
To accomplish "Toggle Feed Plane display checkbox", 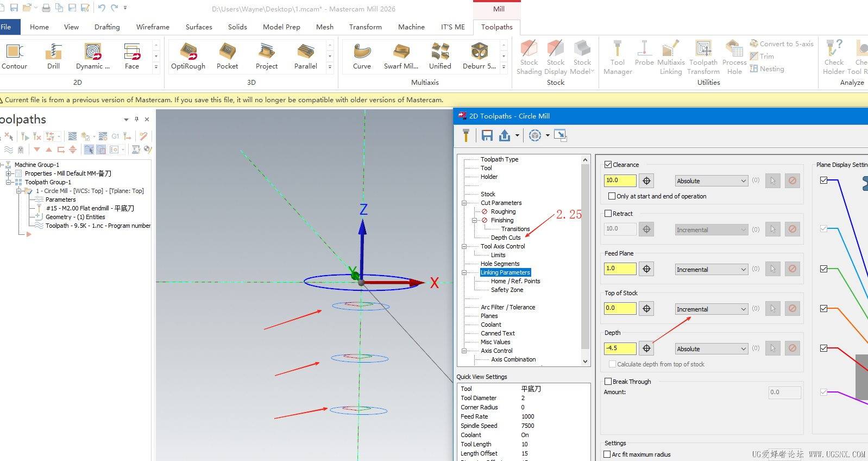I will click(x=824, y=269).
